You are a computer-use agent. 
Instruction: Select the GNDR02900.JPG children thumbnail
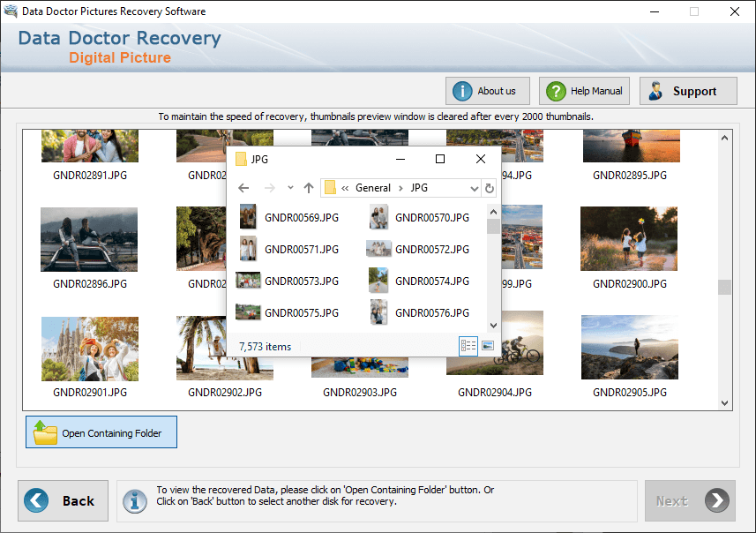click(629, 238)
